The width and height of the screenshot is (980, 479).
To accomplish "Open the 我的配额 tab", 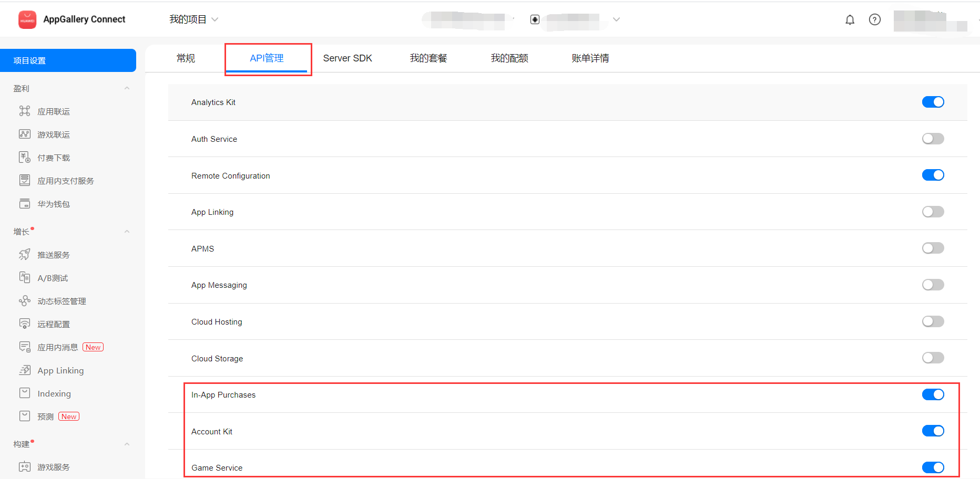I will point(509,58).
